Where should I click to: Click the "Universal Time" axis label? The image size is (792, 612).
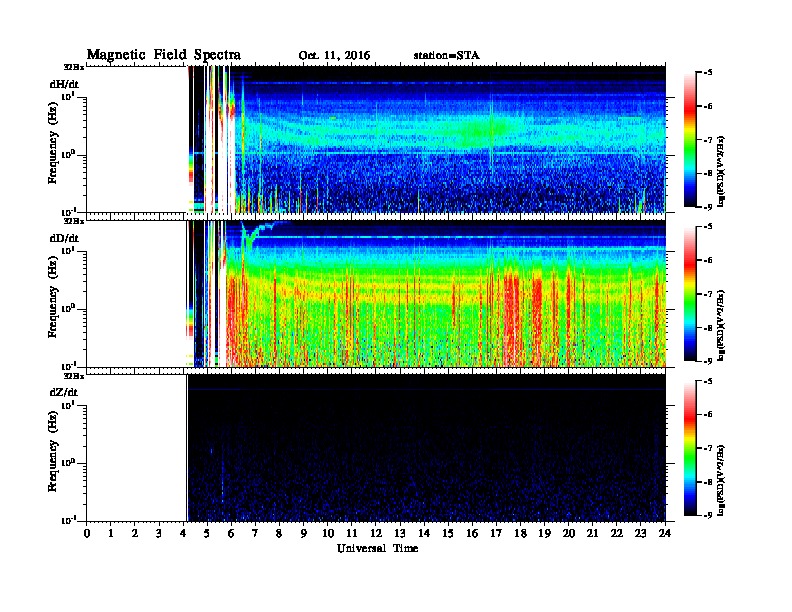pyautogui.click(x=377, y=548)
